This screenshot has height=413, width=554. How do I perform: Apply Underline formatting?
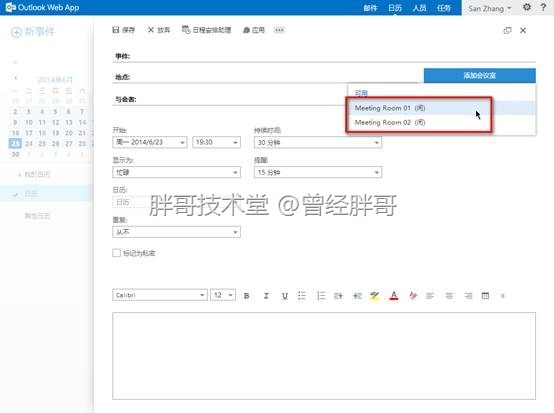[285, 296]
